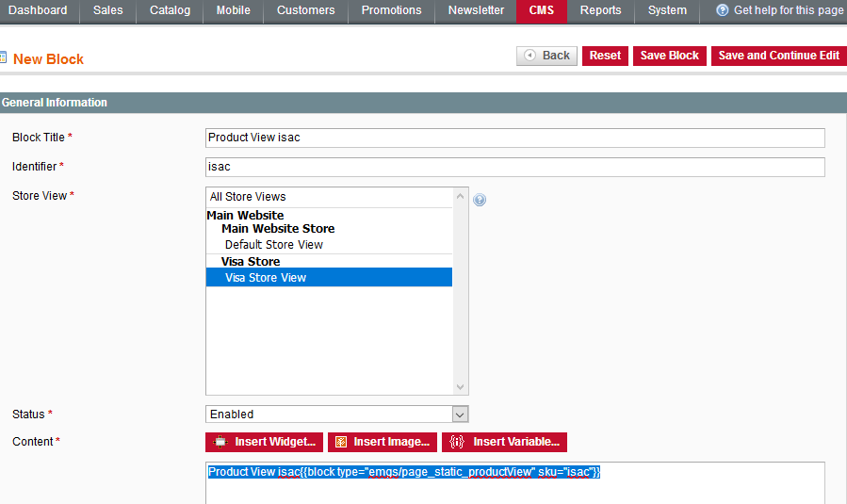847x504 pixels.
Task: Select Default Store View in list
Action: 273,245
